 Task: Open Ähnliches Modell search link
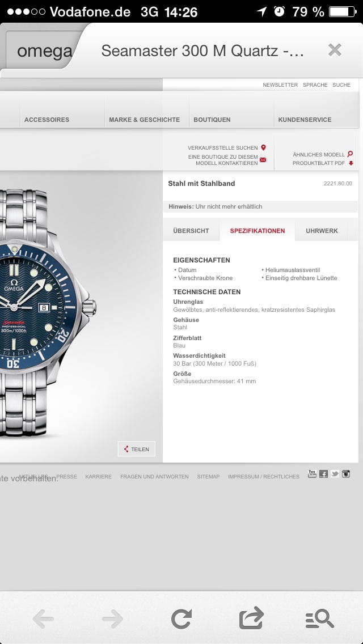(x=323, y=154)
